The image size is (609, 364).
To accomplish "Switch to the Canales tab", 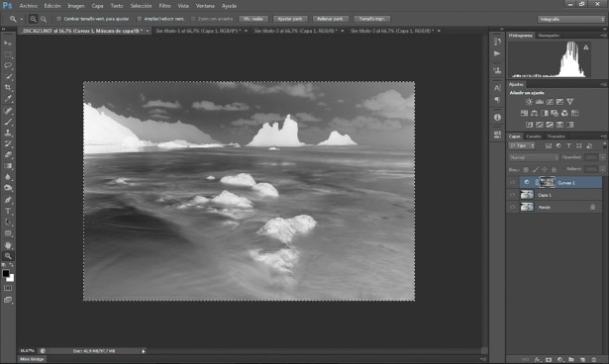I will [534, 136].
